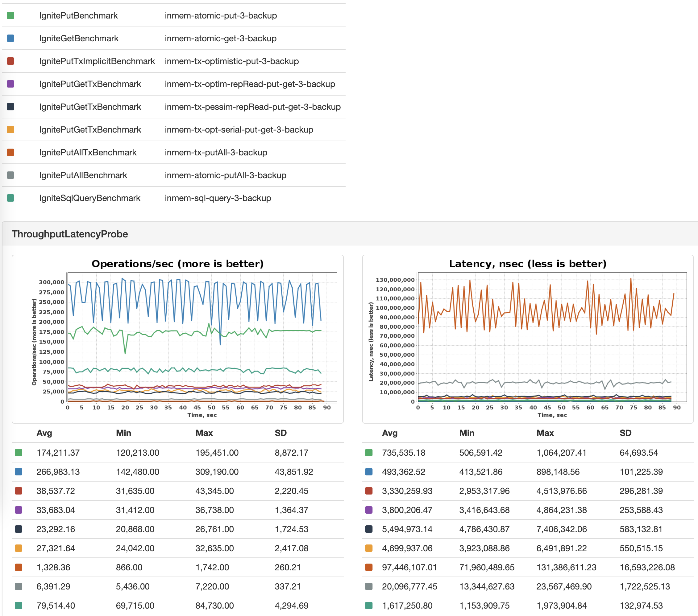The width and height of the screenshot is (698, 616).
Task: Open the inmem-sql-query-3-backup configuration entry
Action: point(218,198)
